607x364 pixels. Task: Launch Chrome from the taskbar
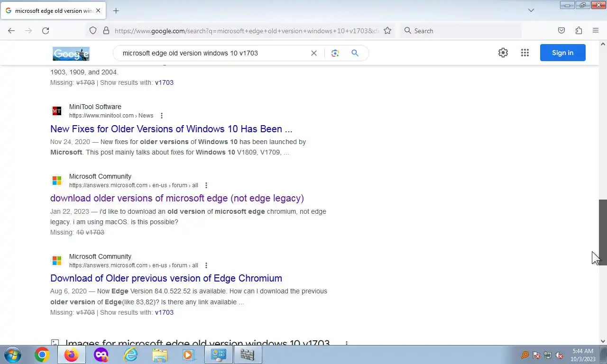42,355
